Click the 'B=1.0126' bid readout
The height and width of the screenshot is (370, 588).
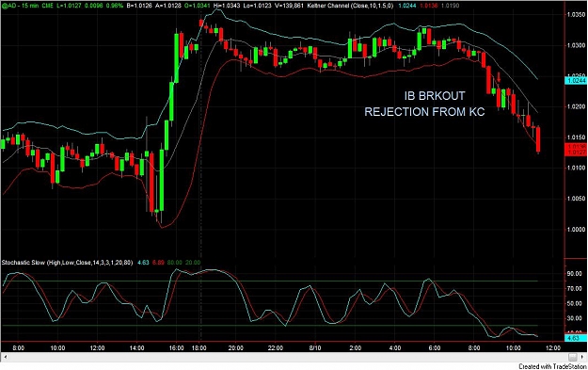click(140, 6)
